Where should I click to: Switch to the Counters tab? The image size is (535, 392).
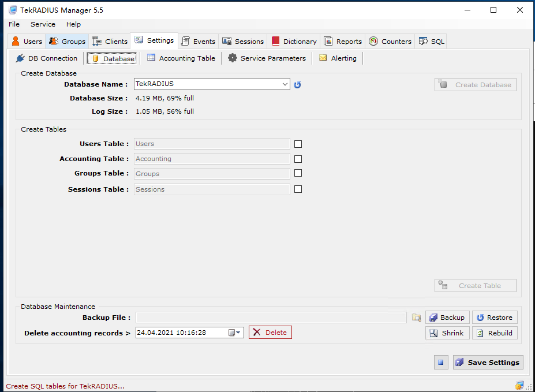click(x=390, y=42)
